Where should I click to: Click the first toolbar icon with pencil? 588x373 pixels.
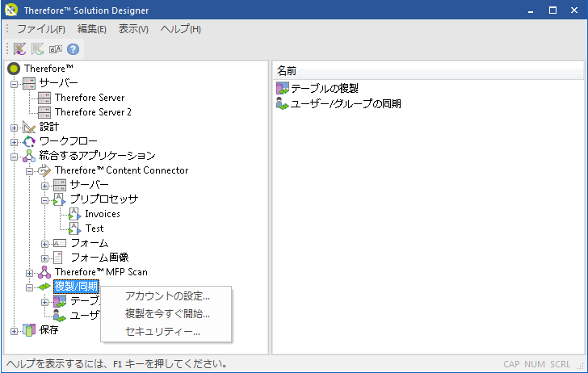[19, 49]
